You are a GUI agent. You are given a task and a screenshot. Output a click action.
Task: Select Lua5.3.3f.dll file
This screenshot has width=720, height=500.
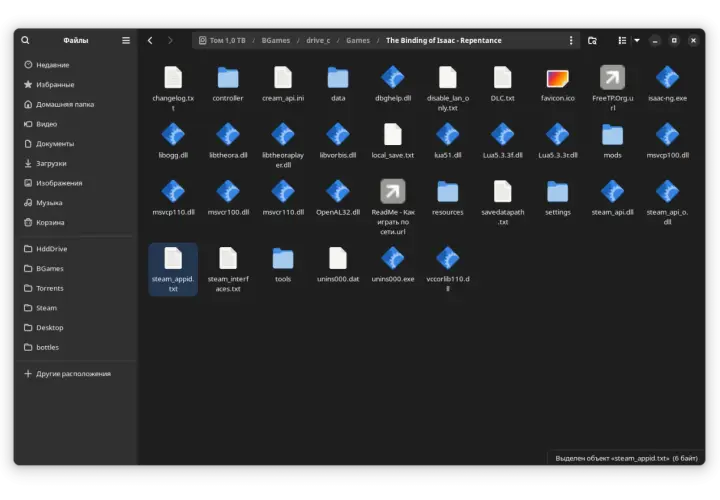tap(503, 141)
